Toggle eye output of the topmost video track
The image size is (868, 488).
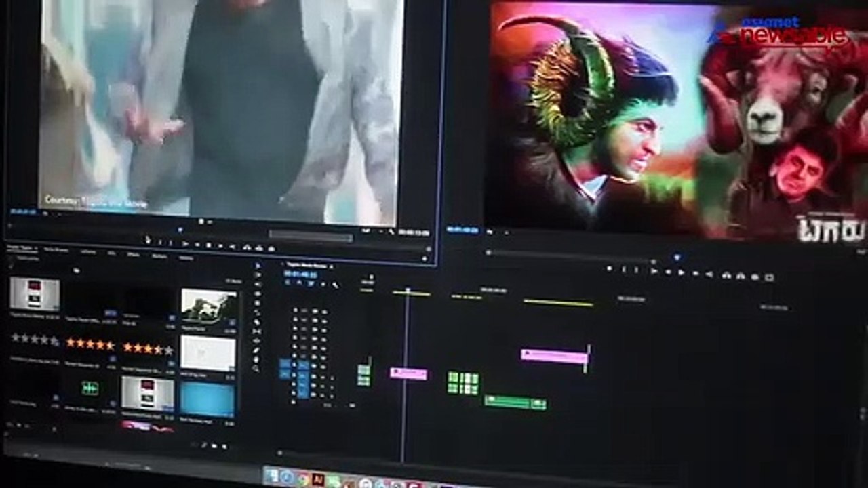click(x=323, y=312)
